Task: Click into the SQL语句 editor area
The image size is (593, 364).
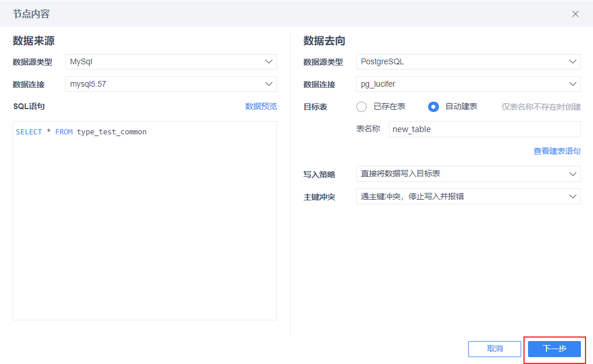Action: click(x=145, y=220)
